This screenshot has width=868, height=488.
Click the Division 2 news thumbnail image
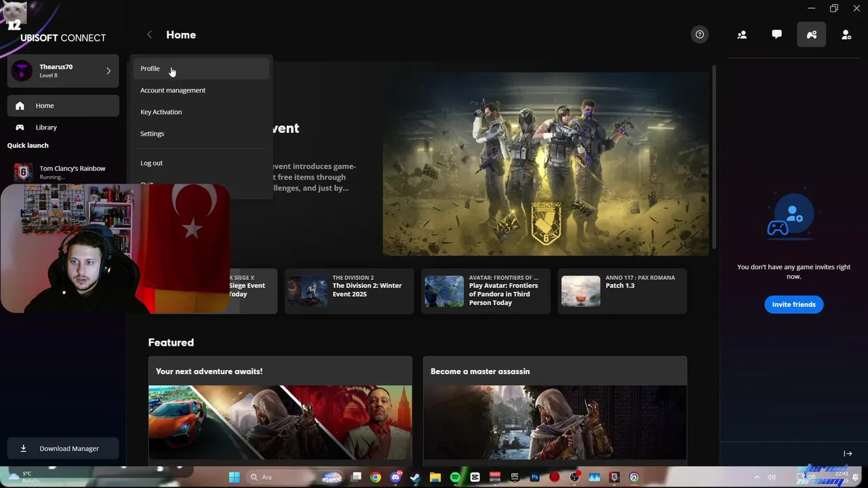click(307, 291)
